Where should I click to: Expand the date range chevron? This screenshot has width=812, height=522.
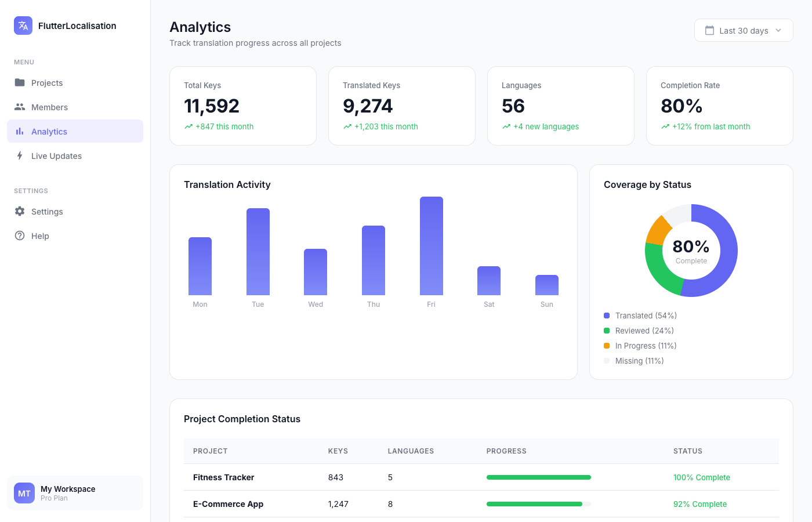[x=780, y=30]
